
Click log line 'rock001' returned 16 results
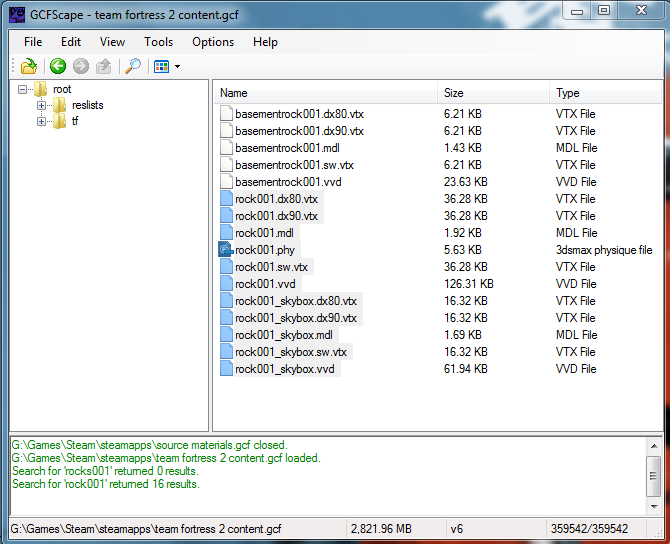[x=106, y=484]
